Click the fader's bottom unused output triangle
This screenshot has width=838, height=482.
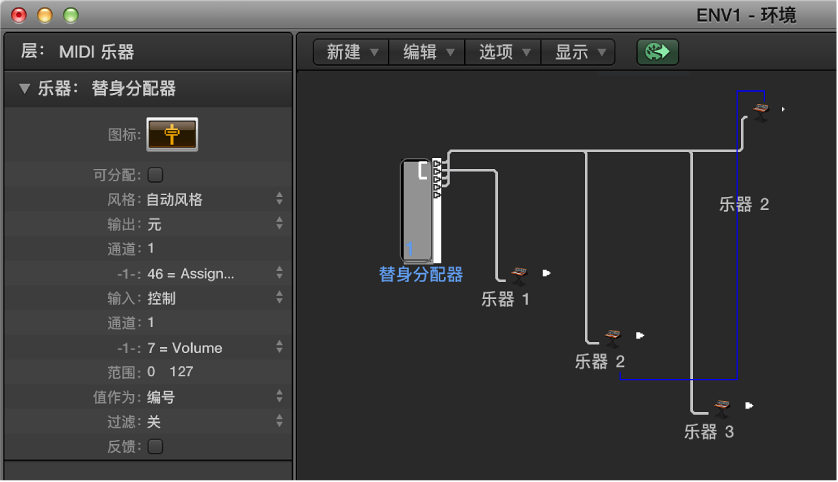pos(437,195)
